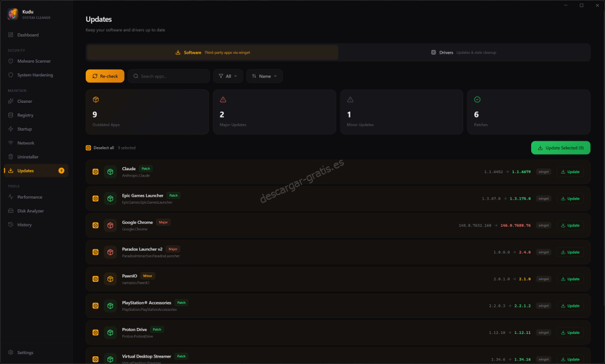
Task: Switch to the Software tab
Action: [x=213, y=53]
